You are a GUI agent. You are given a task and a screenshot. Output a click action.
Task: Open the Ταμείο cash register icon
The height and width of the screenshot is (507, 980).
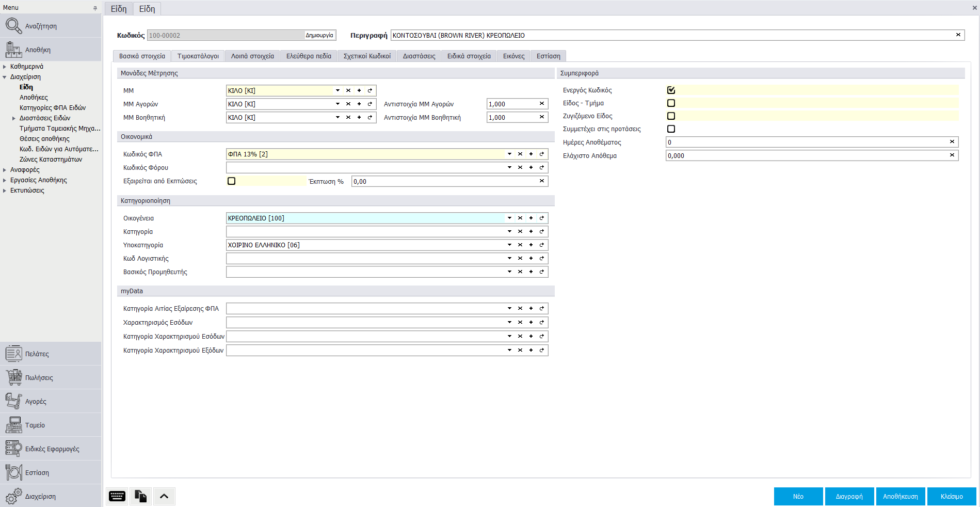click(13, 425)
